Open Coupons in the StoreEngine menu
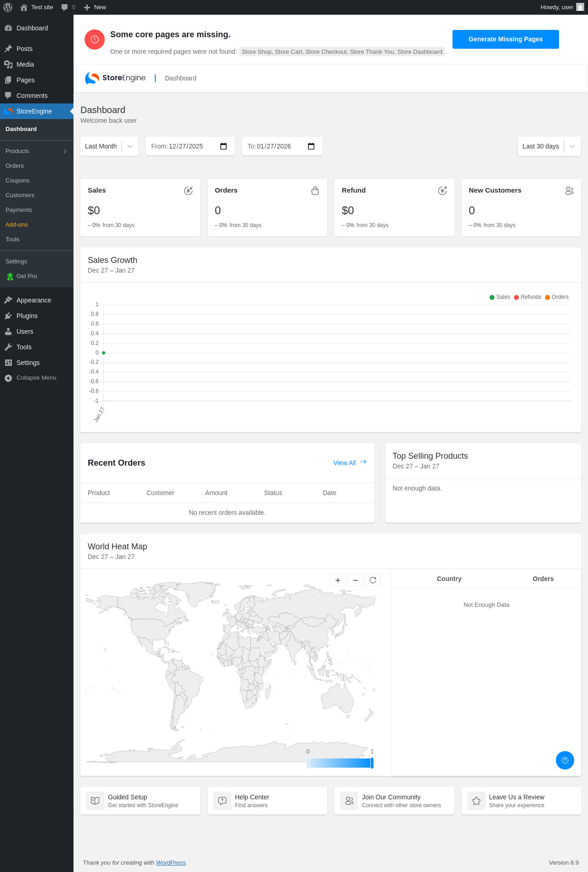This screenshot has height=872, width=588. (x=17, y=181)
